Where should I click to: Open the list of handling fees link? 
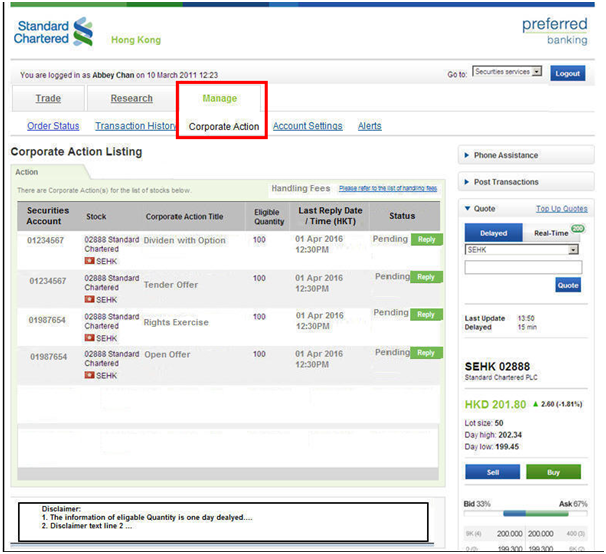388,188
